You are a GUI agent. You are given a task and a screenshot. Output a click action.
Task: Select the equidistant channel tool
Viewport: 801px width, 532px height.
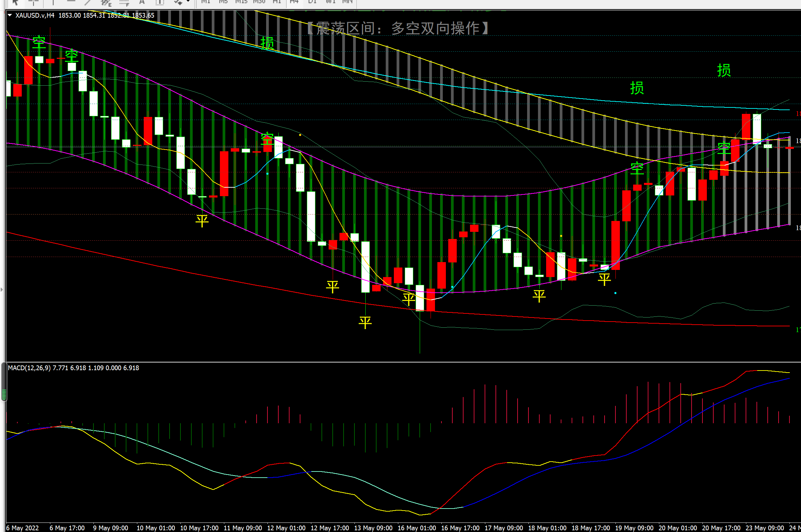[106, 3]
